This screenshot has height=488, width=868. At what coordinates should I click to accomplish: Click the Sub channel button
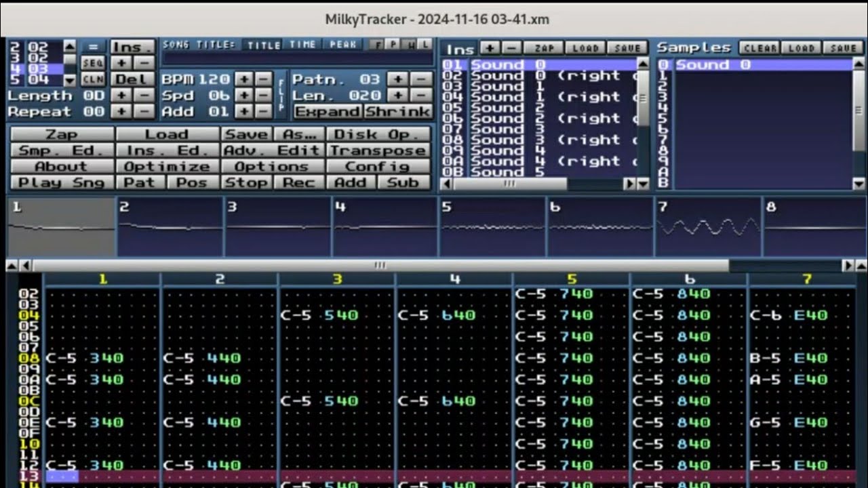(405, 182)
